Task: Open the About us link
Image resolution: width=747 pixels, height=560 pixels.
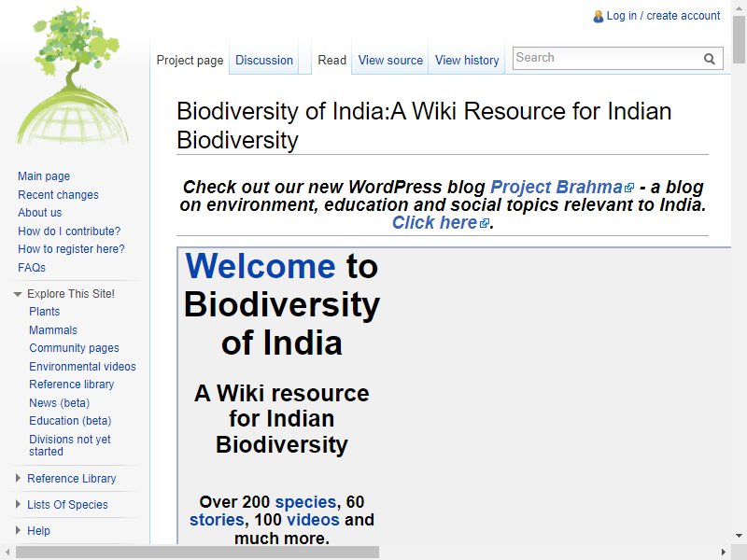Action: [39, 213]
